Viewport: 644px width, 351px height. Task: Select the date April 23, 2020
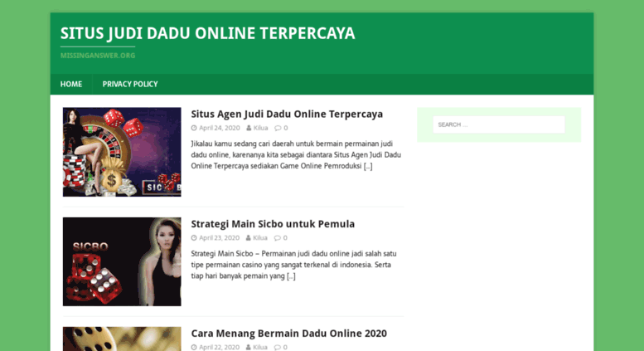(220, 237)
